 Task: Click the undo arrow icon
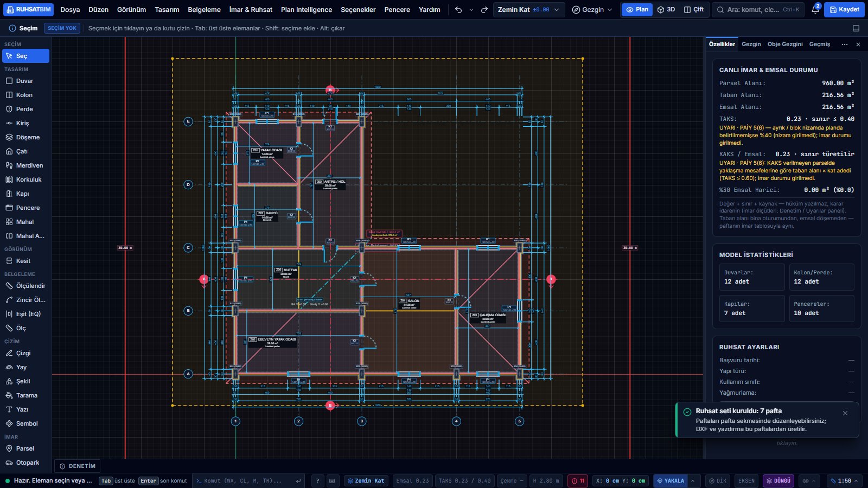click(x=458, y=10)
